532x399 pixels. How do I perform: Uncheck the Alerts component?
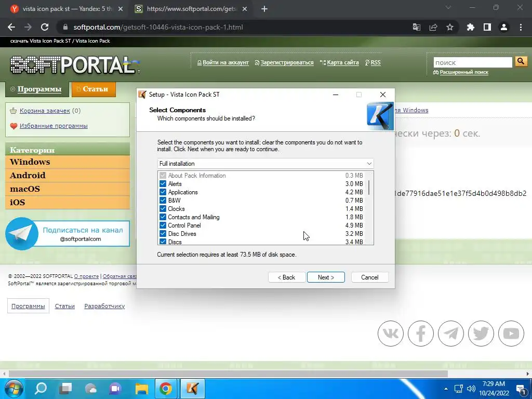click(x=163, y=183)
